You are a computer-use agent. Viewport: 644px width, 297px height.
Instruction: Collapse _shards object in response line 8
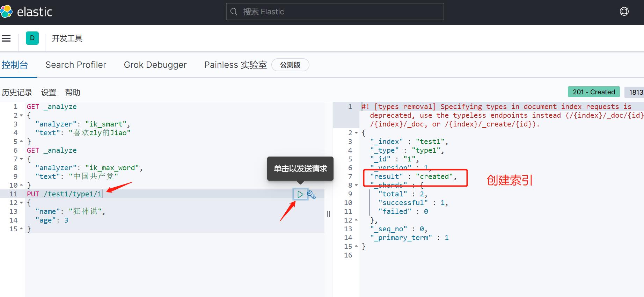[356, 185]
